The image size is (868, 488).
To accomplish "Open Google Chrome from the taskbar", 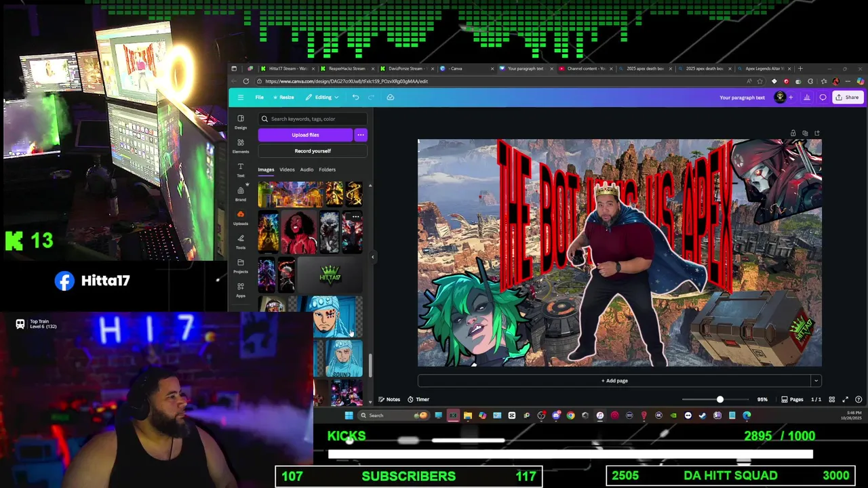I will [570, 415].
